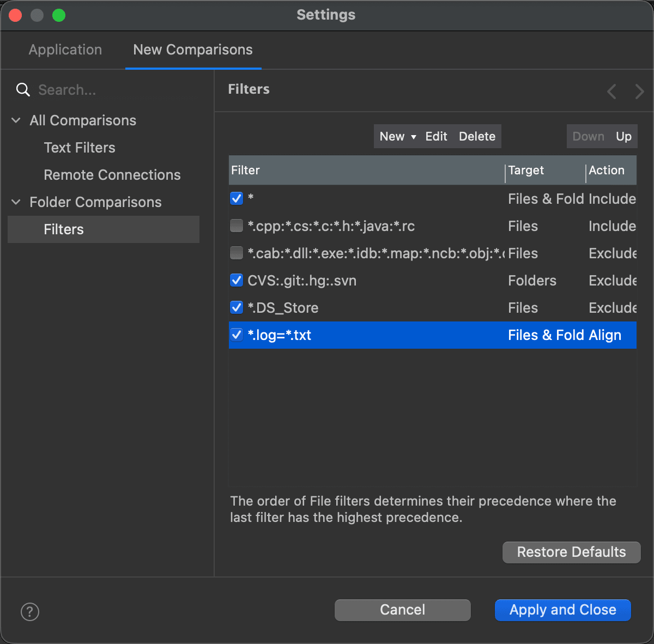Select the Folder Comparisons item
Image resolution: width=654 pixels, height=644 pixels.
coord(95,202)
